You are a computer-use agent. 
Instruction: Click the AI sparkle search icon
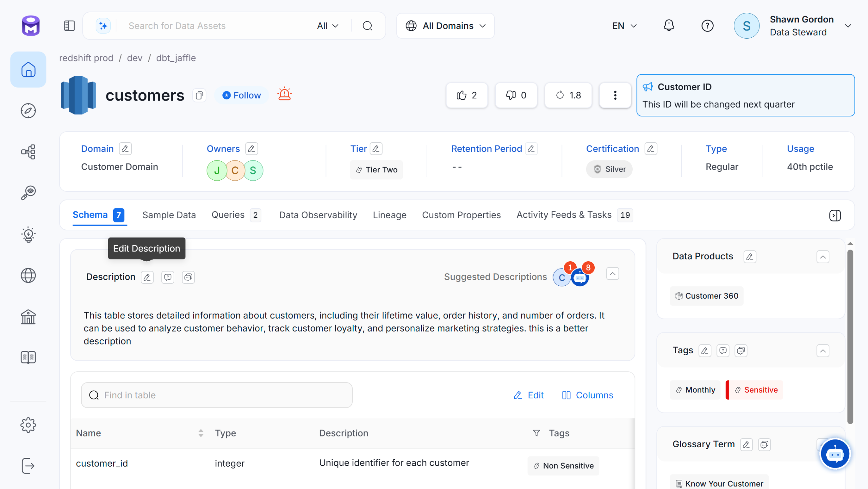click(x=103, y=26)
